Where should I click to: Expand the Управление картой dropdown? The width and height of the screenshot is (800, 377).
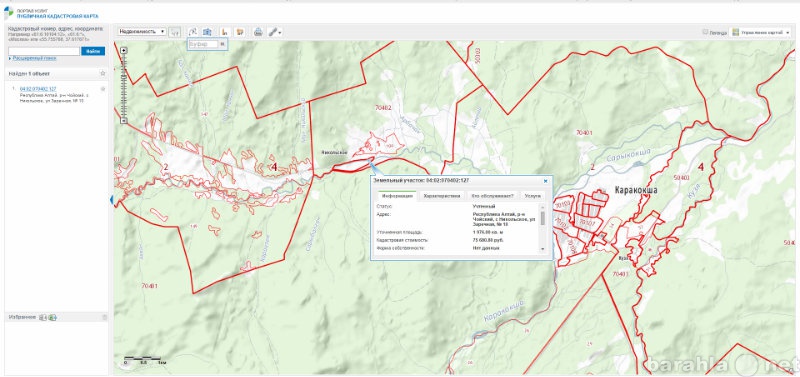(761, 32)
